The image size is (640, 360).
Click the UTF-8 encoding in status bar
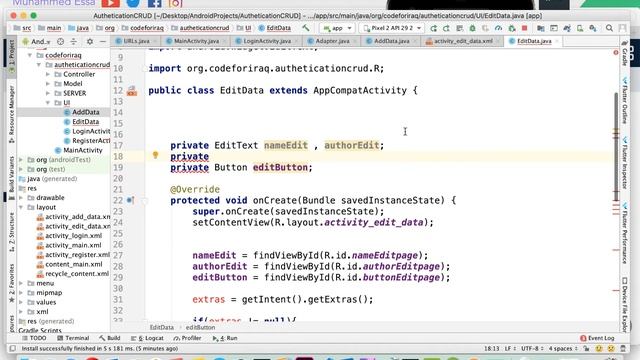pyautogui.click(x=531, y=349)
